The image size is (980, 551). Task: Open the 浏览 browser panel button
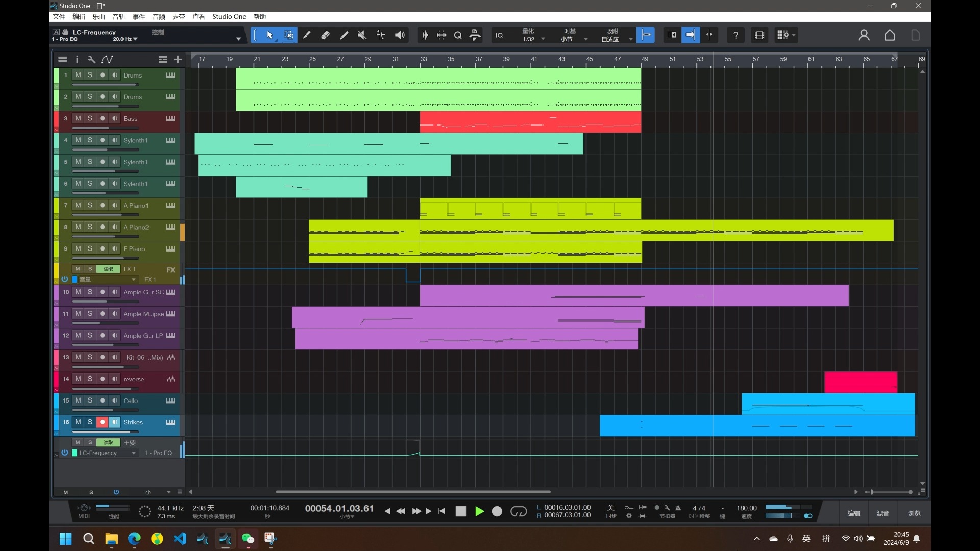click(914, 513)
